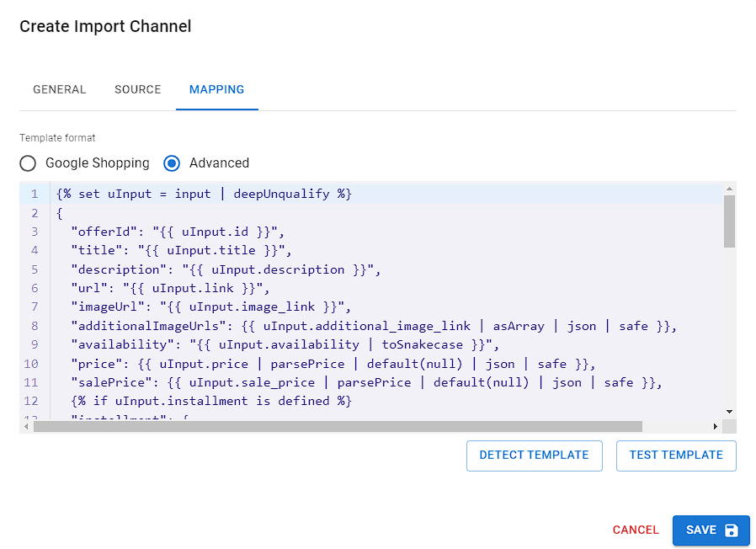Screen dimensions: 756x549
Task: Click the installment if-statement on line 12
Action: coord(210,402)
